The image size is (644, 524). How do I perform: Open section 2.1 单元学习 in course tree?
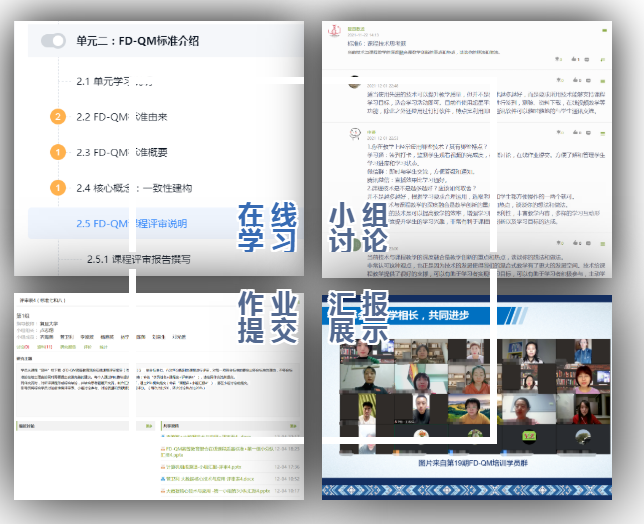click(x=114, y=81)
